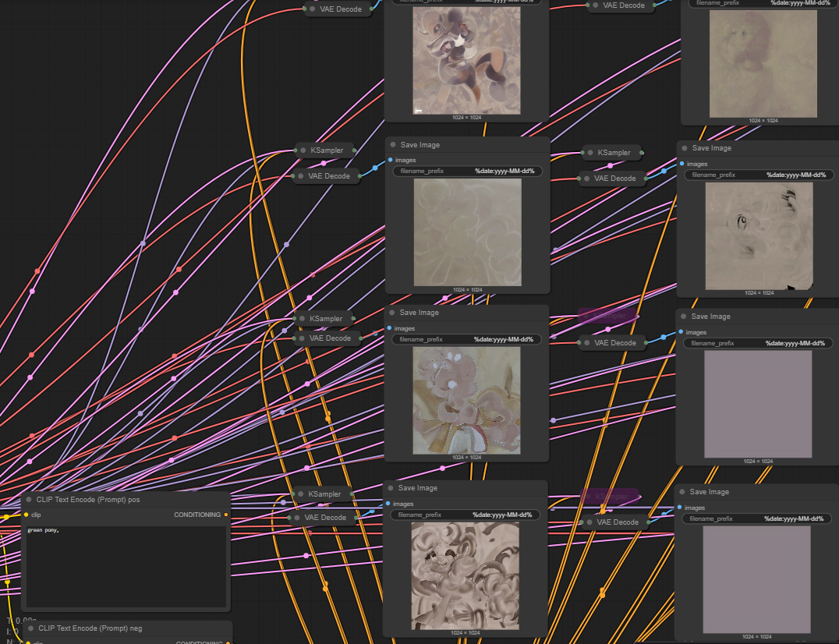Click images input port above pink flowers painting
Viewport: 839px width, 644px height.
click(x=389, y=328)
